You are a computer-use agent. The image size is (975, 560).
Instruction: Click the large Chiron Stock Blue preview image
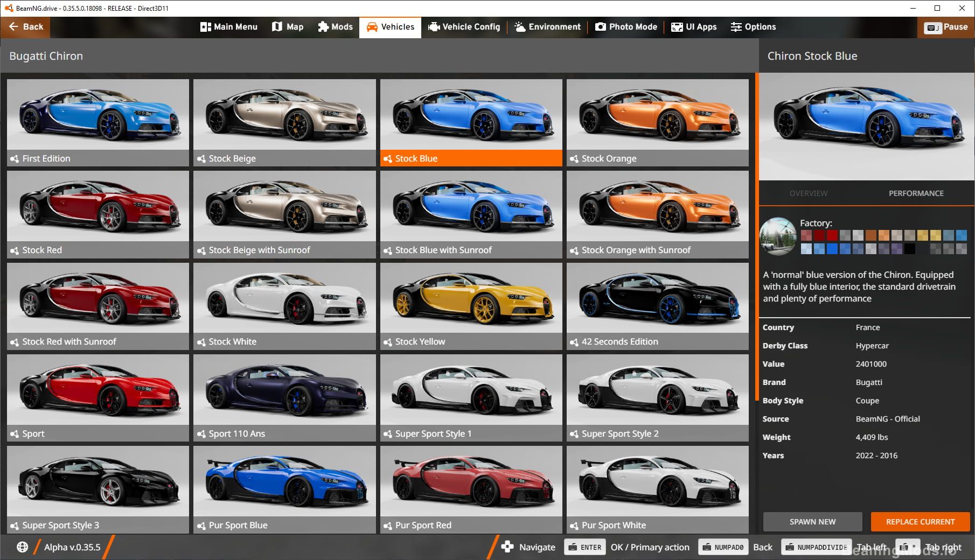click(x=867, y=126)
